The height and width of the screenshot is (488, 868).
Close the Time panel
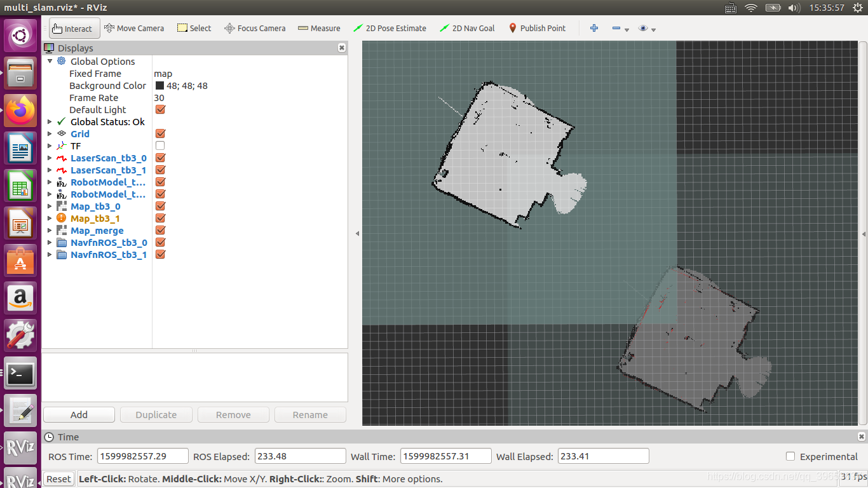tap(862, 437)
